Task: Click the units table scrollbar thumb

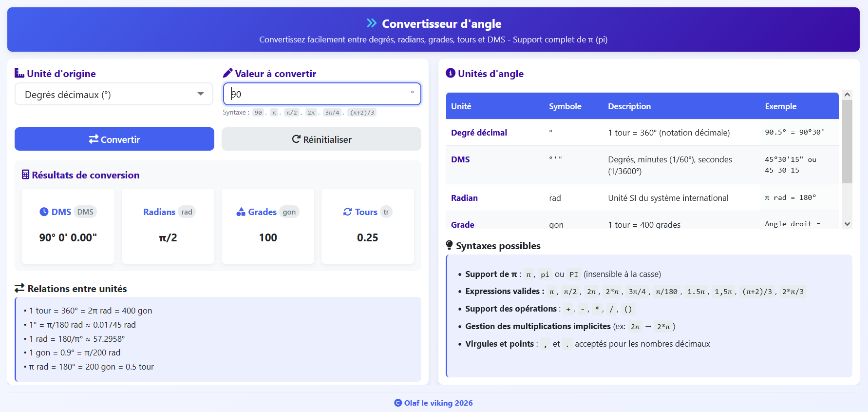Action: point(847,141)
